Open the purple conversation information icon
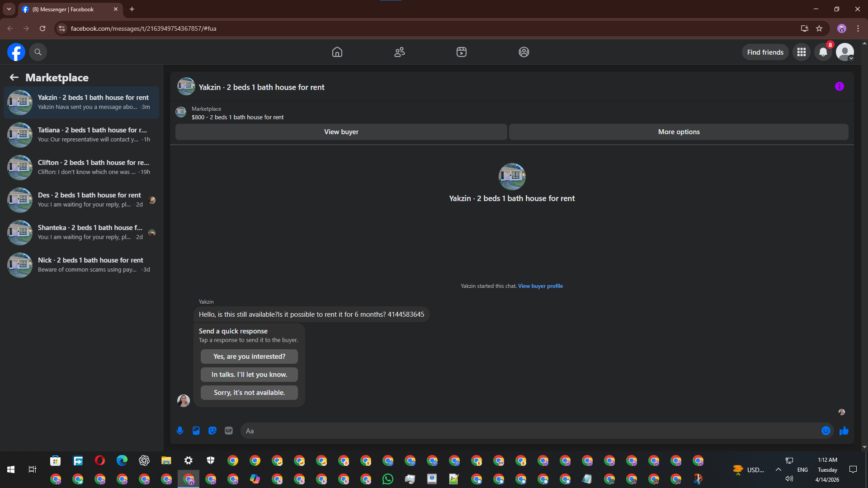 pos(839,86)
